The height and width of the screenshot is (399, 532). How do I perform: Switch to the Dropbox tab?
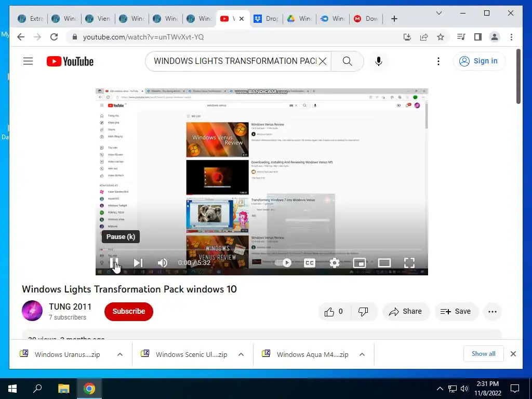click(267, 19)
